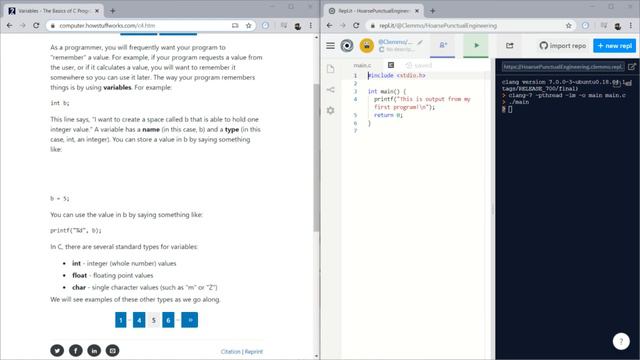Open new tab in Repl.it window
Viewport: 640px width, 360px height.
[433, 11]
